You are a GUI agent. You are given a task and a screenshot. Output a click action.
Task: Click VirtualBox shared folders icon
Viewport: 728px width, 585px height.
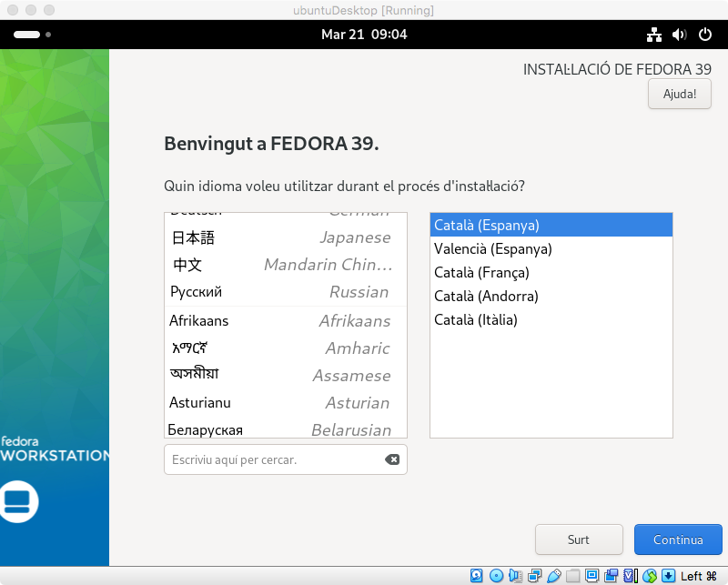(x=573, y=576)
